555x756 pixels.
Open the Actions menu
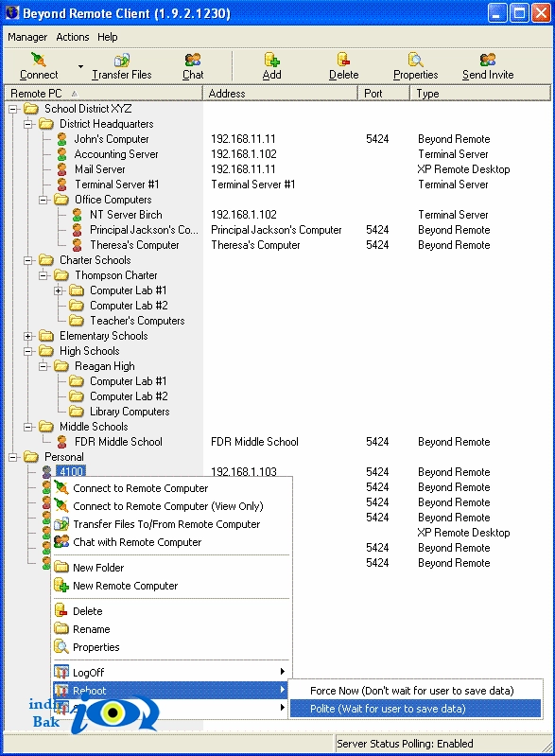(72, 37)
